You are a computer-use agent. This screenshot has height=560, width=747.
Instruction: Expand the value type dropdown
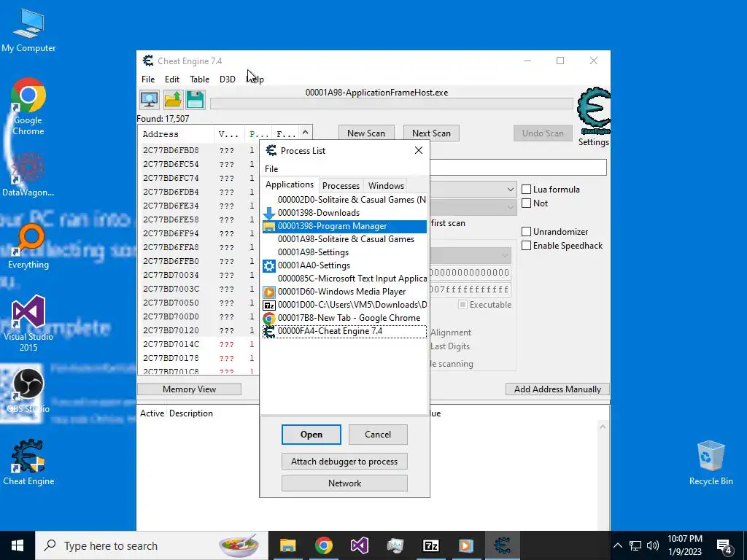pyautogui.click(x=510, y=207)
